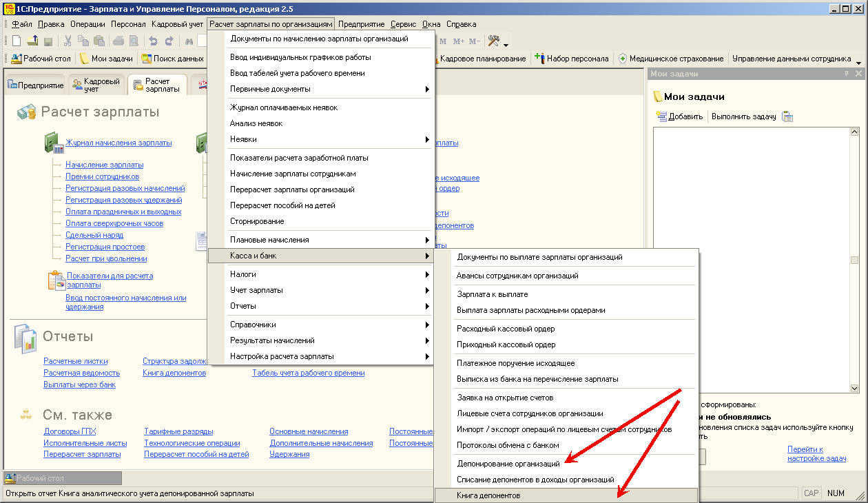
Task: Click the clipboard icon next to Выполнить задачу
Action: coord(787,116)
